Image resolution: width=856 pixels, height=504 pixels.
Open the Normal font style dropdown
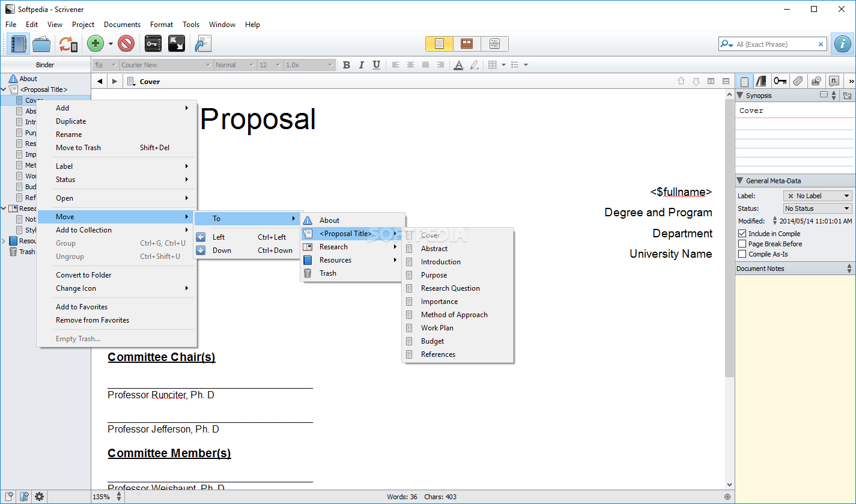[235, 65]
